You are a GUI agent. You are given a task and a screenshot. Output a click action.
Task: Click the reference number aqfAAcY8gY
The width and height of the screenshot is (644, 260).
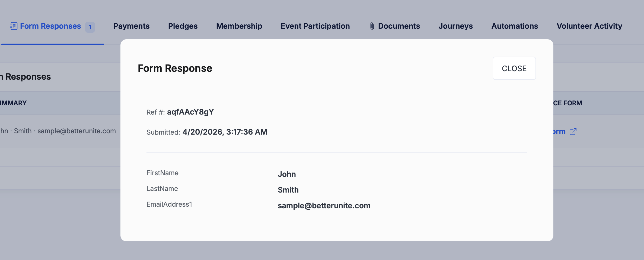pyautogui.click(x=190, y=112)
